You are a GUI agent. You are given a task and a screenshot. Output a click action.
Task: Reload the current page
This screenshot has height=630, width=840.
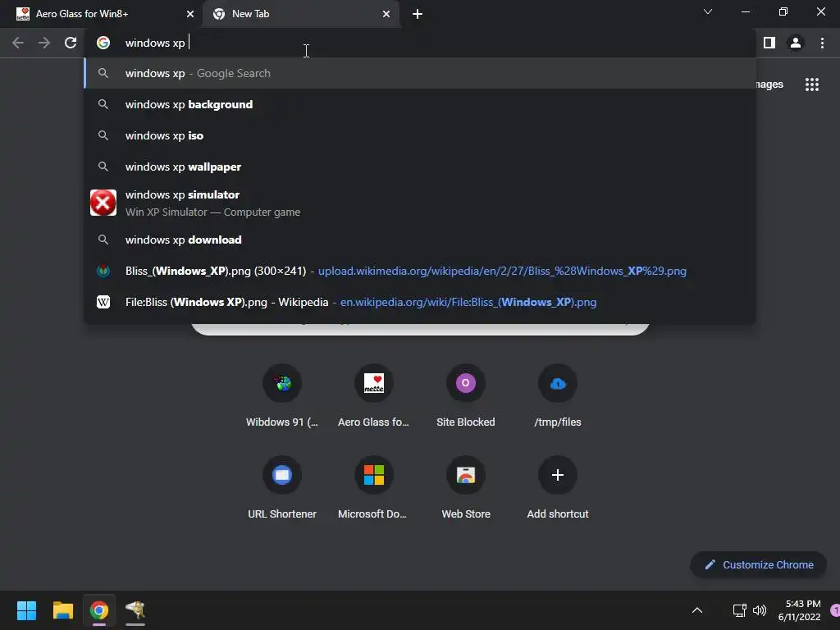point(71,43)
